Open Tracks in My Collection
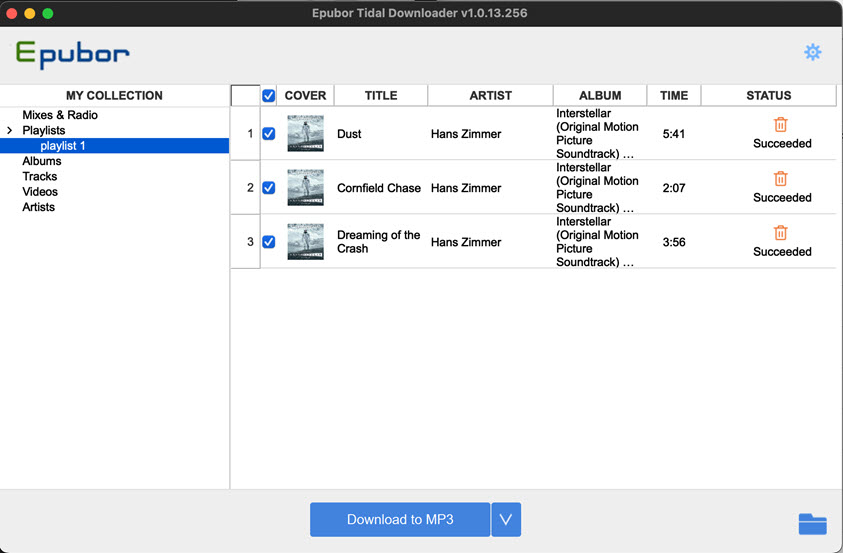 pos(40,176)
